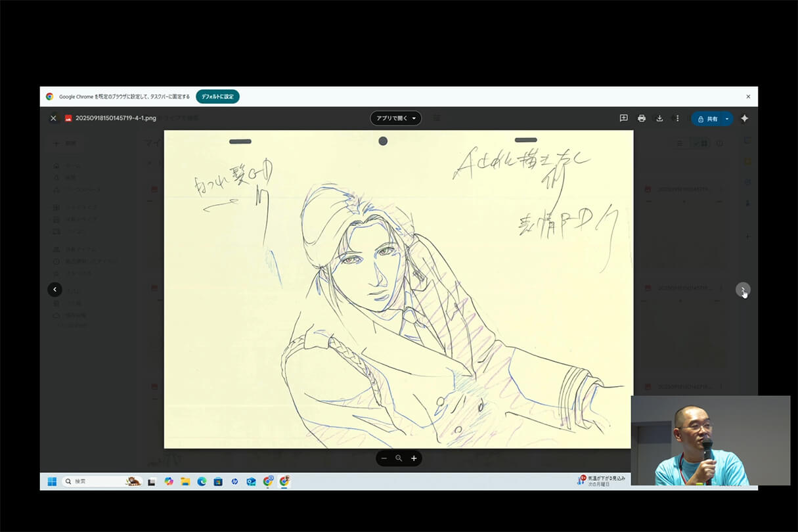
Task: Click the デフォルトに設定 button
Action: click(217, 97)
